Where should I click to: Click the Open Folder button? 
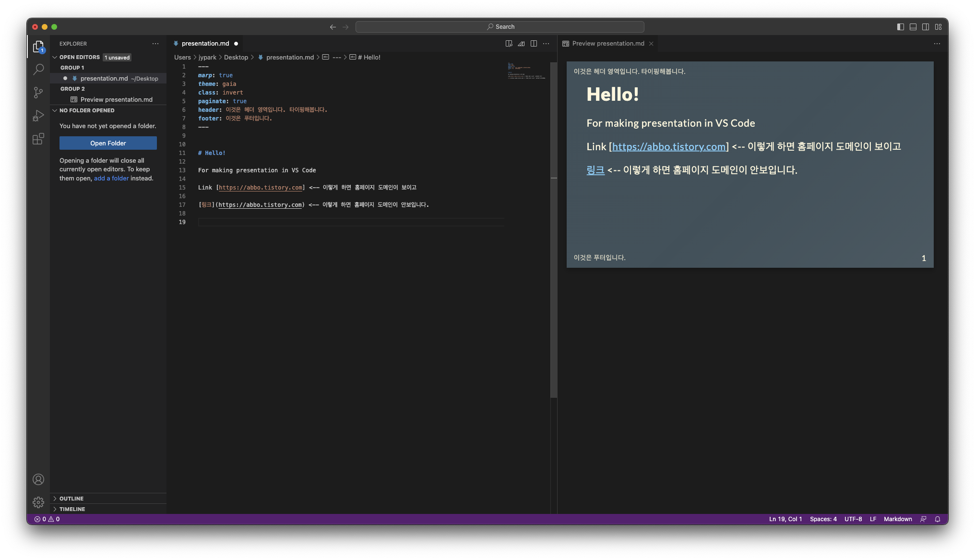pyautogui.click(x=108, y=143)
